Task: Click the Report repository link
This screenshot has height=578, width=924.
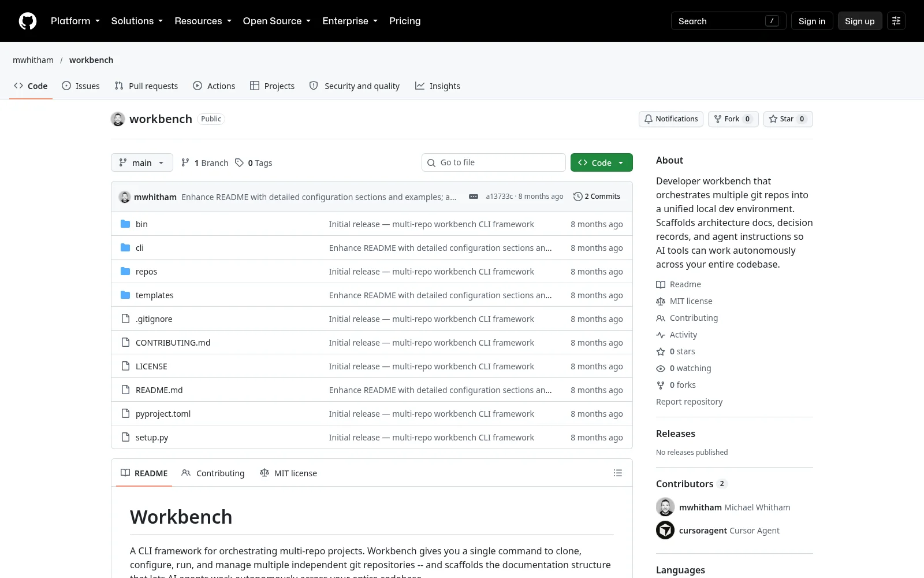Action: click(x=689, y=402)
